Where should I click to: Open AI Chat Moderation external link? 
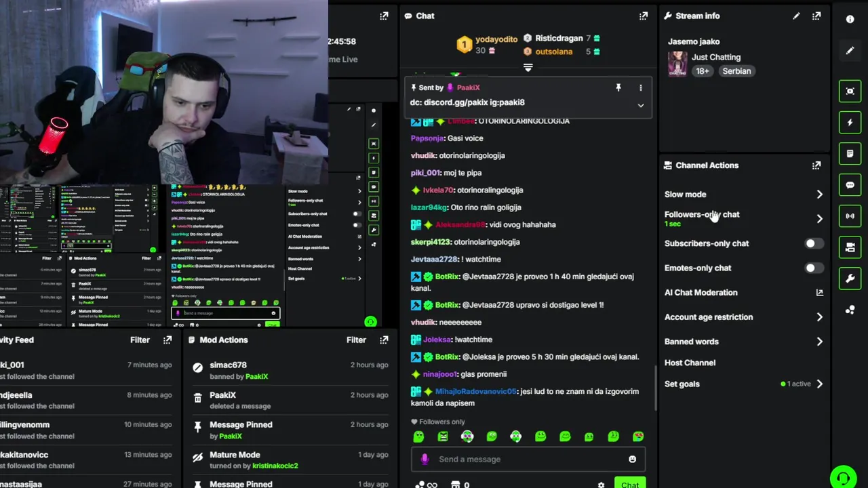(819, 293)
